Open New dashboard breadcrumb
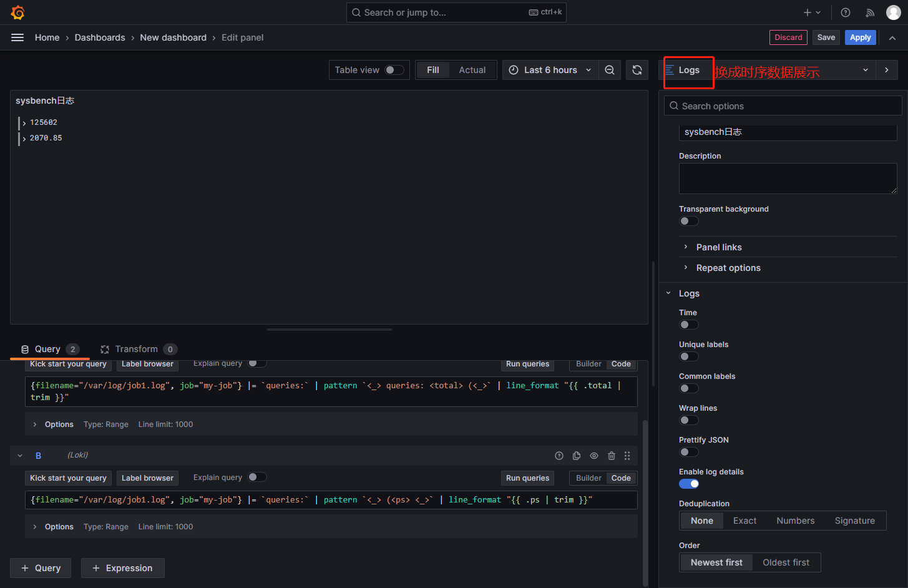908x588 pixels. pos(173,37)
